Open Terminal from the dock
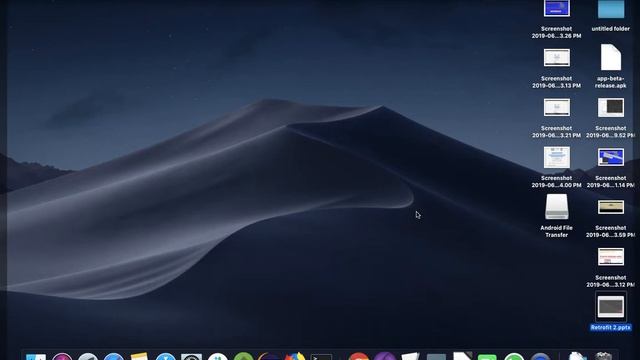The width and height of the screenshot is (640, 360). 321,357
